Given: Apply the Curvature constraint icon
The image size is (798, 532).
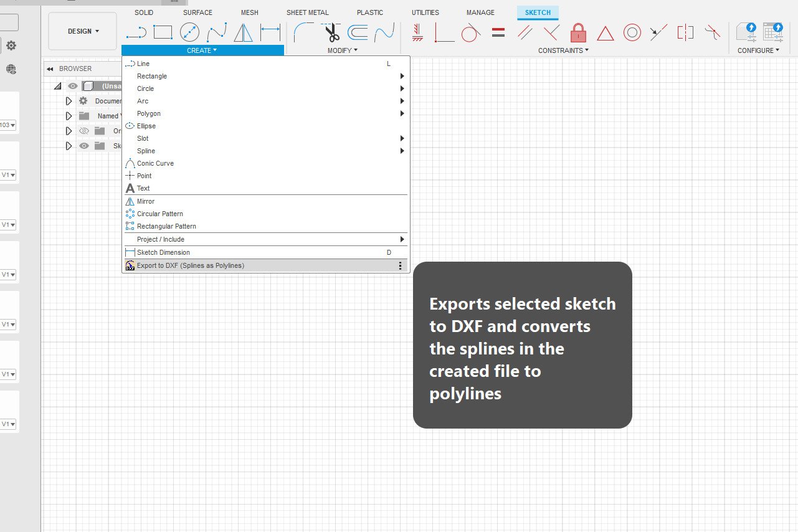Looking at the screenshot, I should click(x=713, y=31).
